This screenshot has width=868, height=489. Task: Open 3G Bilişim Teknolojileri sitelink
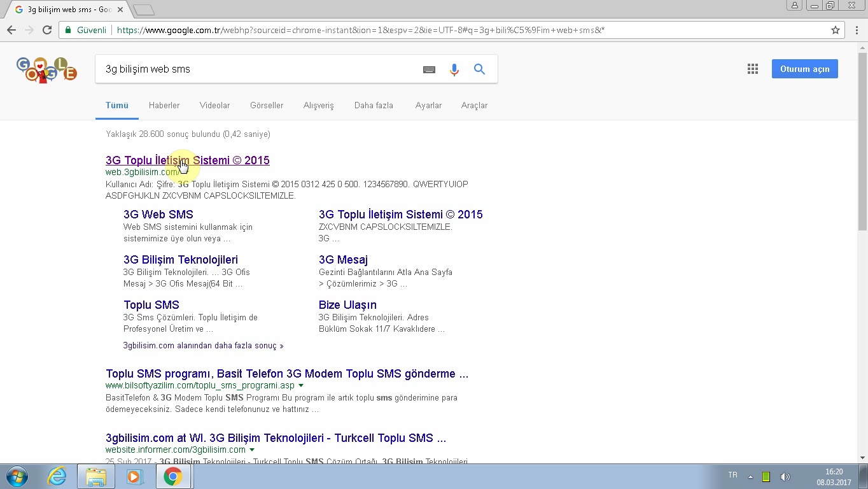click(x=181, y=260)
